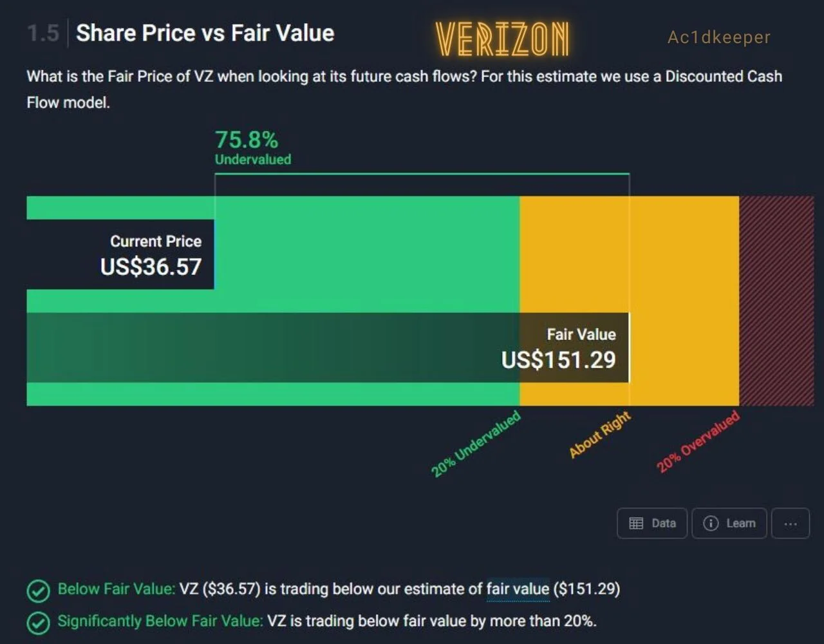The width and height of the screenshot is (824, 644).
Task: Click the Fair Value US$151.29 box
Action: click(x=328, y=348)
